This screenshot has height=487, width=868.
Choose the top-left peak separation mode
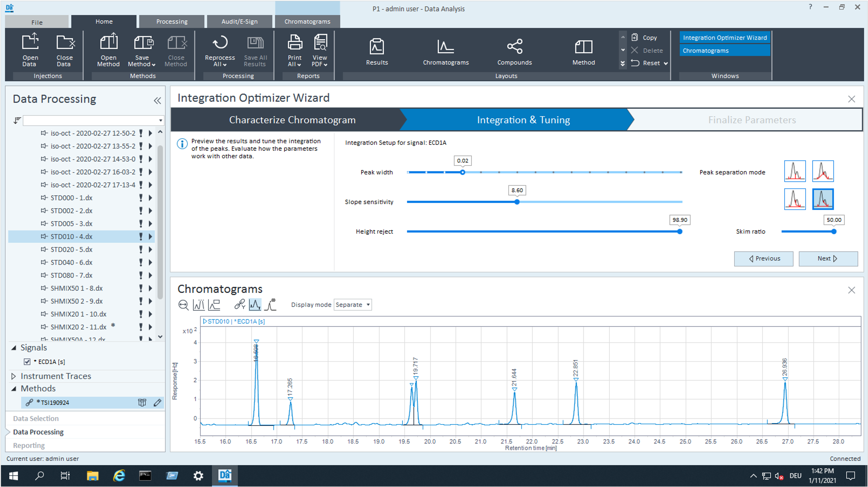[x=795, y=171]
